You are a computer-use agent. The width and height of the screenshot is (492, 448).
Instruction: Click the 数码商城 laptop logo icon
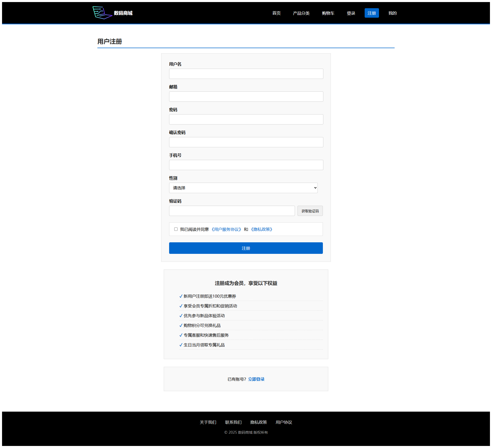pos(102,13)
